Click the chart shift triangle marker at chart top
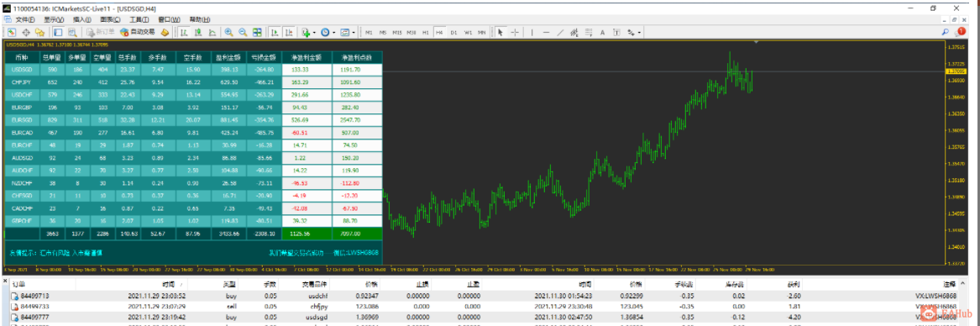Viewport: 980px width, 326px height. point(757,43)
